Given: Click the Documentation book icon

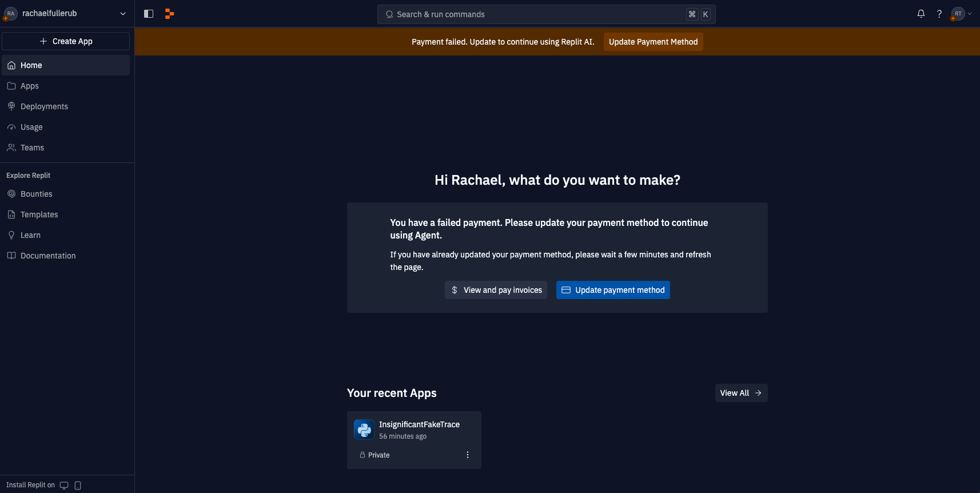Looking at the screenshot, I should tap(11, 256).
